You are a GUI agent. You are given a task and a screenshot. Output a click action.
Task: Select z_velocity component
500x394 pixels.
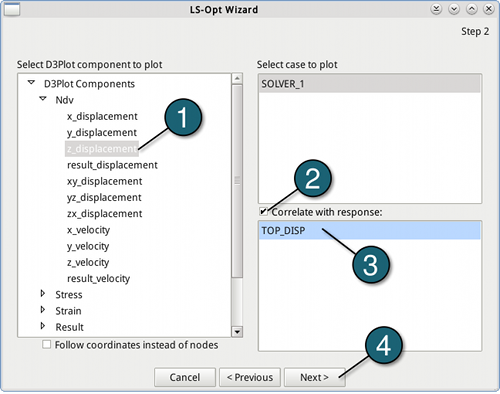tap(88, 263)
